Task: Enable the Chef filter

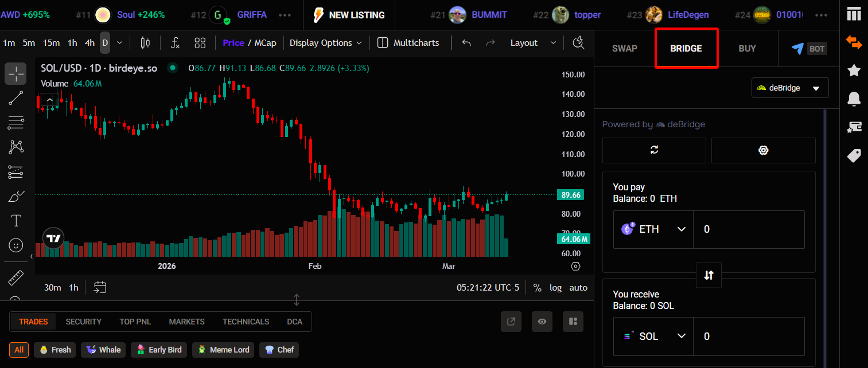Action: [278, 350]
